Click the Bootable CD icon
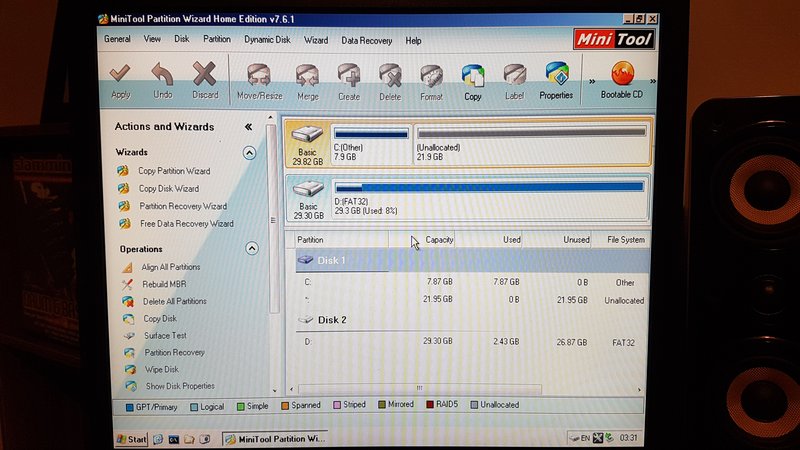 [622, 73]
